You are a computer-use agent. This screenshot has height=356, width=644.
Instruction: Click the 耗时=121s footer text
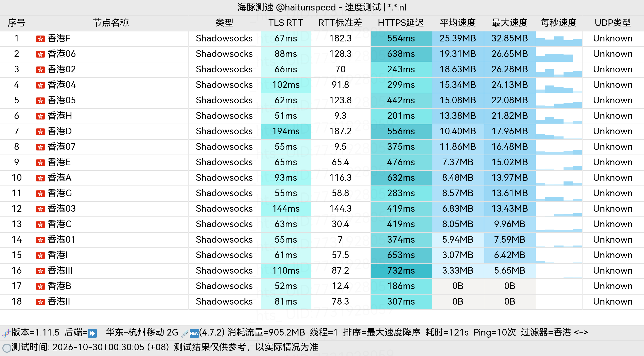(447, 333)
